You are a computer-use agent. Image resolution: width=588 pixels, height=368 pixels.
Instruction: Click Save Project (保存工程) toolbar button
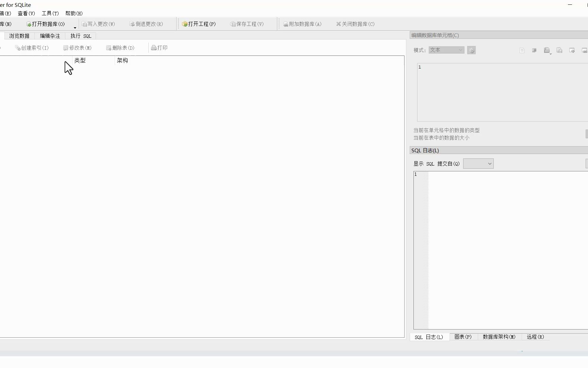point(247,24)
